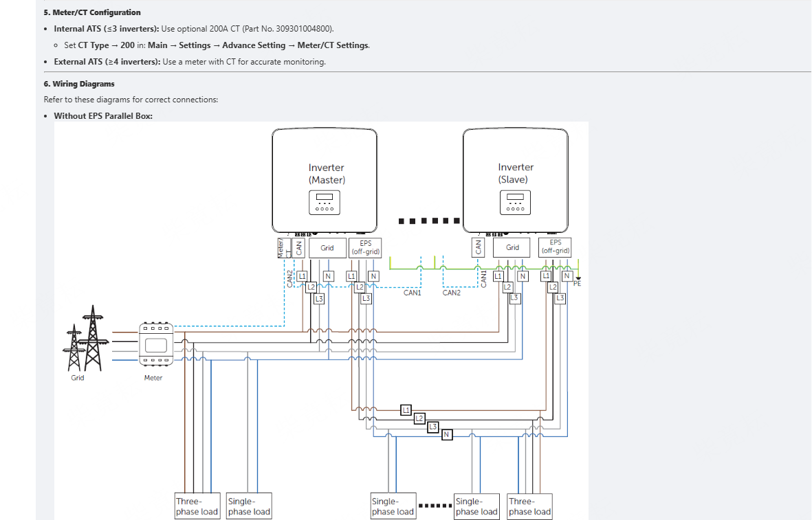Select the Master inverter Grid terminal box

tap(327, 248)
